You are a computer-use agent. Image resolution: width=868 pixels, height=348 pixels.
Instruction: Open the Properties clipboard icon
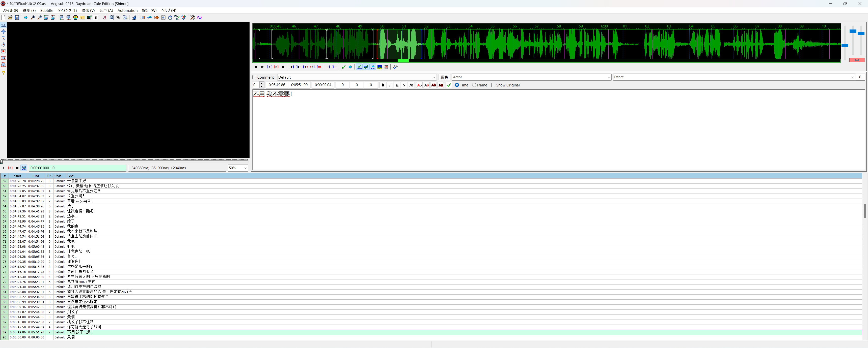[112, 17]
